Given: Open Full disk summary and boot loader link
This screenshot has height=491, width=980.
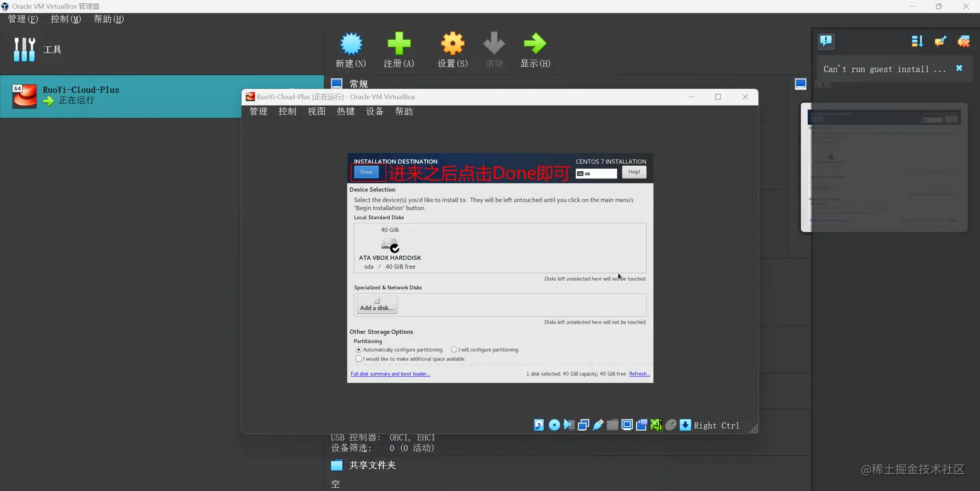Looking at the screenshot, I should tap(390, 374).
